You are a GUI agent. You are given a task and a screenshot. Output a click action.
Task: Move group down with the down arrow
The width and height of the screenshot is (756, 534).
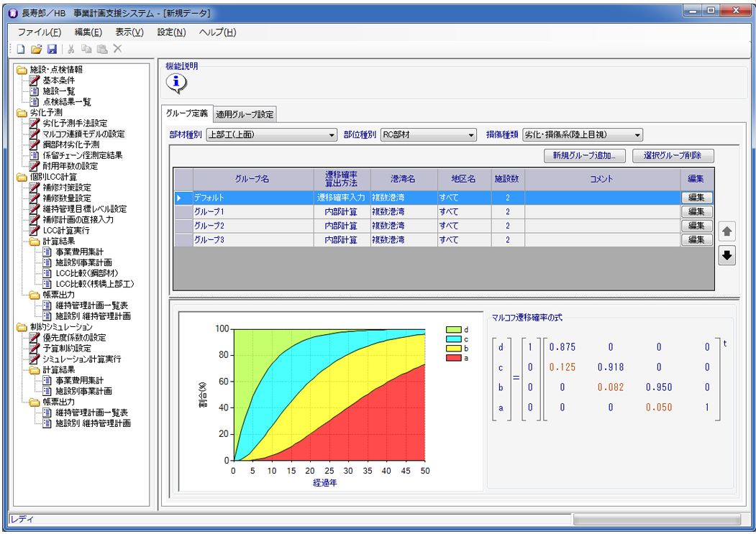point(727,255)
